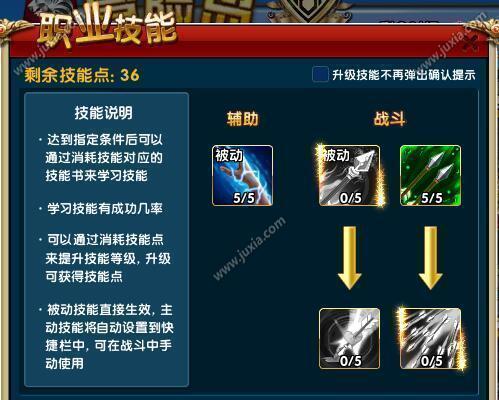Click the 被动技能直接生效 description paragraph
The width and height of the screenshot is (499, 400).
106,337
